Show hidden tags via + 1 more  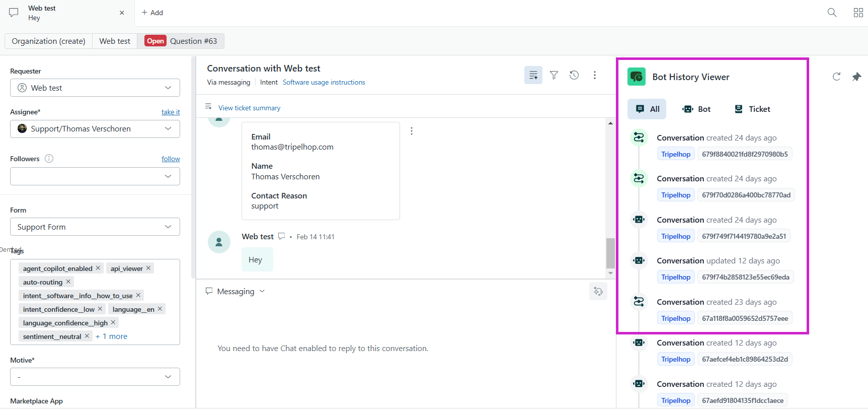click(111, 336)
